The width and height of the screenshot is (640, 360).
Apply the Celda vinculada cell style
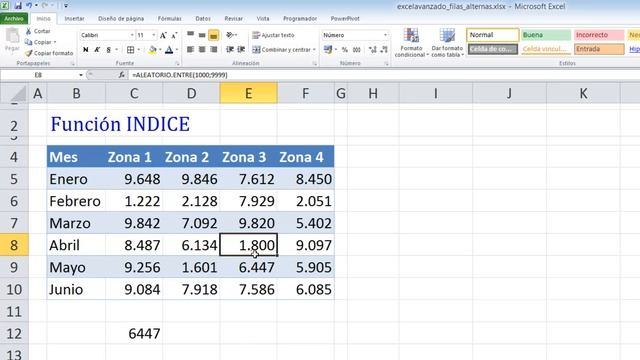click(x=546, y=49)
